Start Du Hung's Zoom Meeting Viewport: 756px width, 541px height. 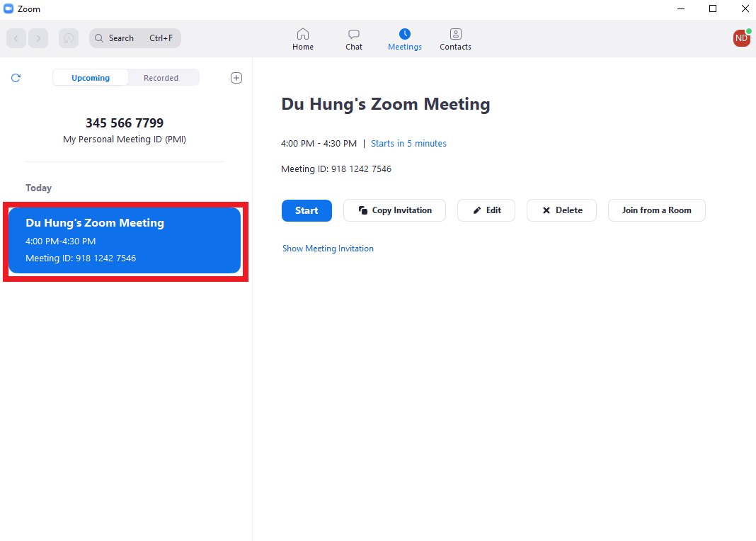click(x=307, y=210)
